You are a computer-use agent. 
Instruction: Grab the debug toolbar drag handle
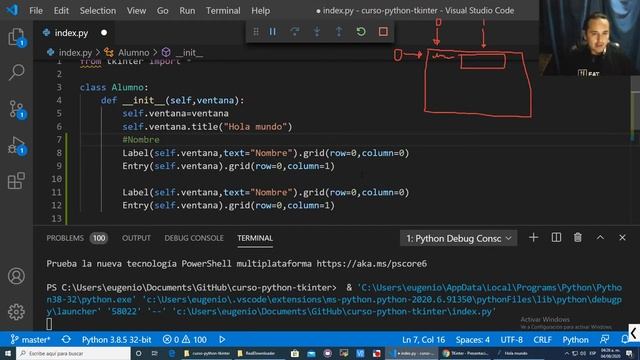click(256, 31)
